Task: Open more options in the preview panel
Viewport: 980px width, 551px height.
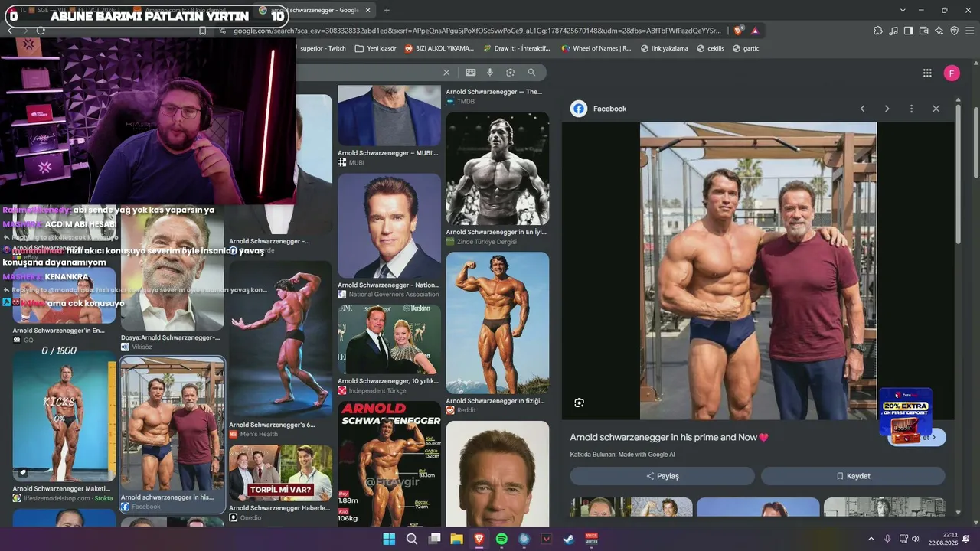Action: [x=911, y=109]
